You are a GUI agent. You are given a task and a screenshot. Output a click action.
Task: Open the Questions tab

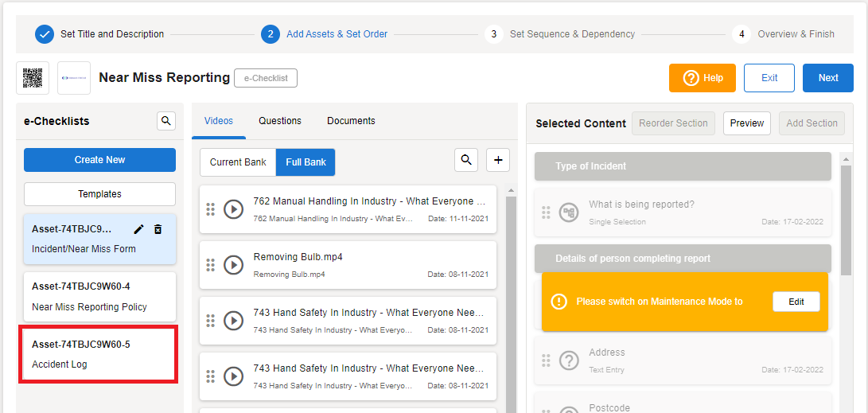[x=280, y=121]
